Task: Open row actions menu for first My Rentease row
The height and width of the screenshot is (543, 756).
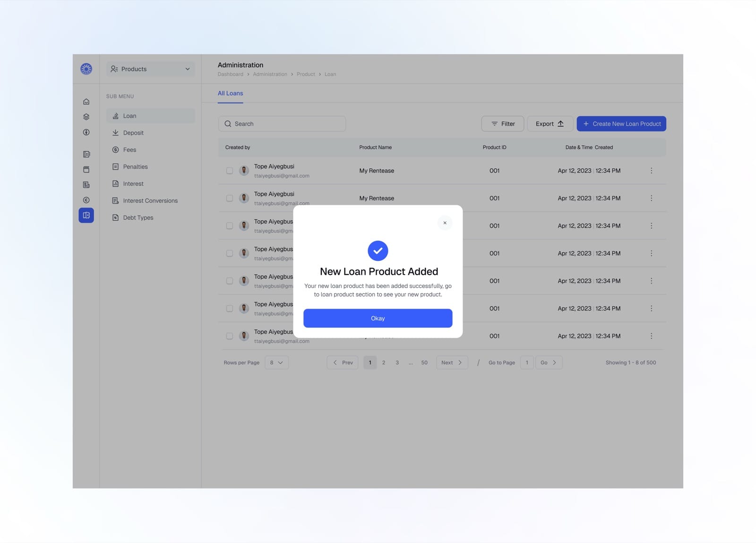Action: click(651, 171)
